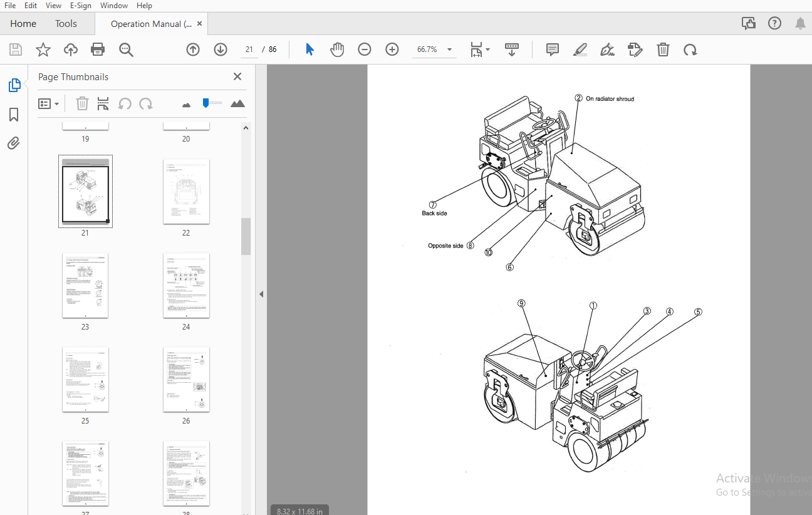Screen dimensions: 812x515
Task: Reduce thumbnail size with small mountain icon
Action: pos(186,105)
